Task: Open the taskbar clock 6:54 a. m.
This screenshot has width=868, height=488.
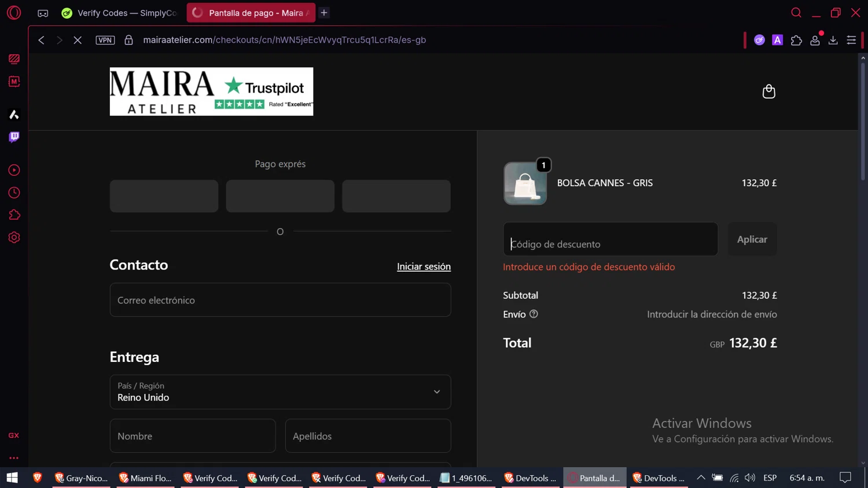Action: click(807, 478)
